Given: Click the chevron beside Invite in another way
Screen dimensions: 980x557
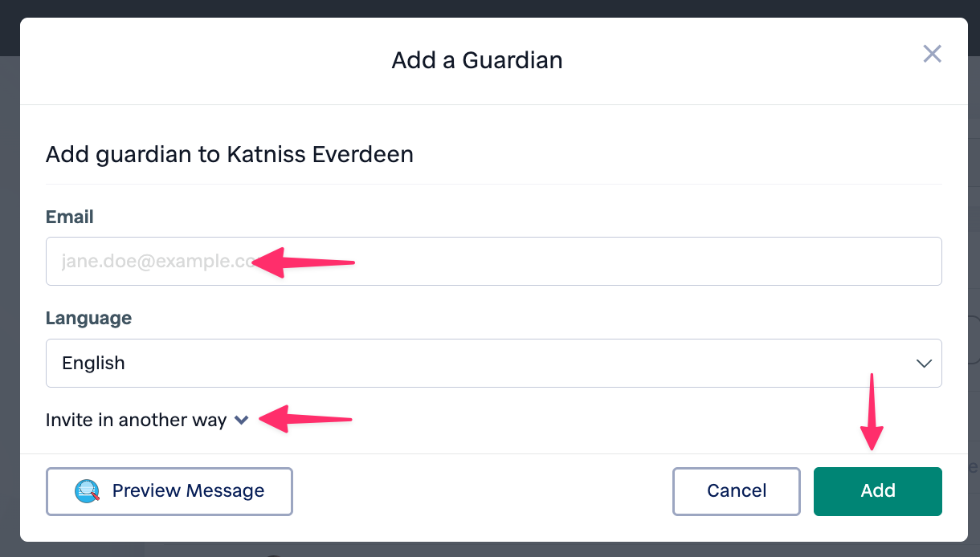Looking at the screenshot, I should pyautogui.click(x=242, y=420).
